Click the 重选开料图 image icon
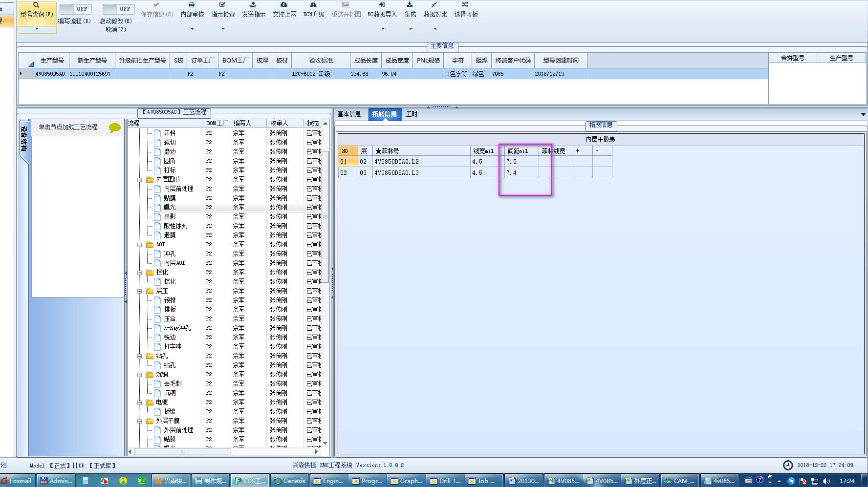 point(346,4)
